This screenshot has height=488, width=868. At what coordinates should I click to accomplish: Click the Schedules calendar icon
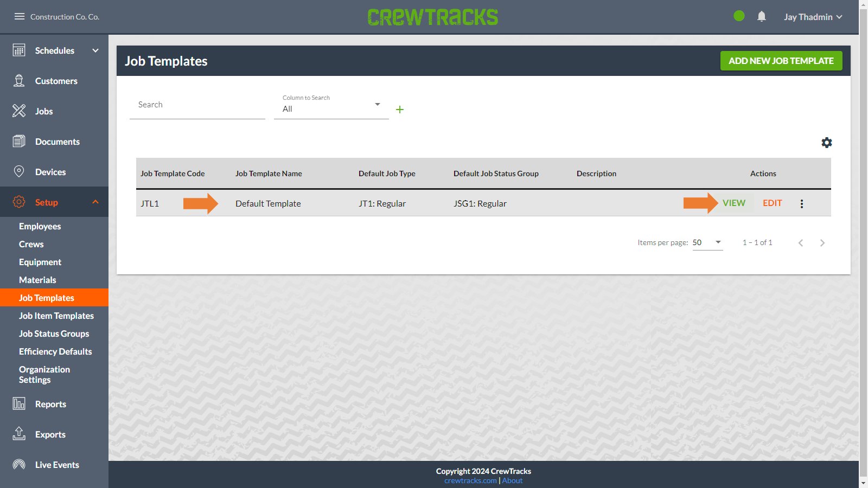pos(19,50)
